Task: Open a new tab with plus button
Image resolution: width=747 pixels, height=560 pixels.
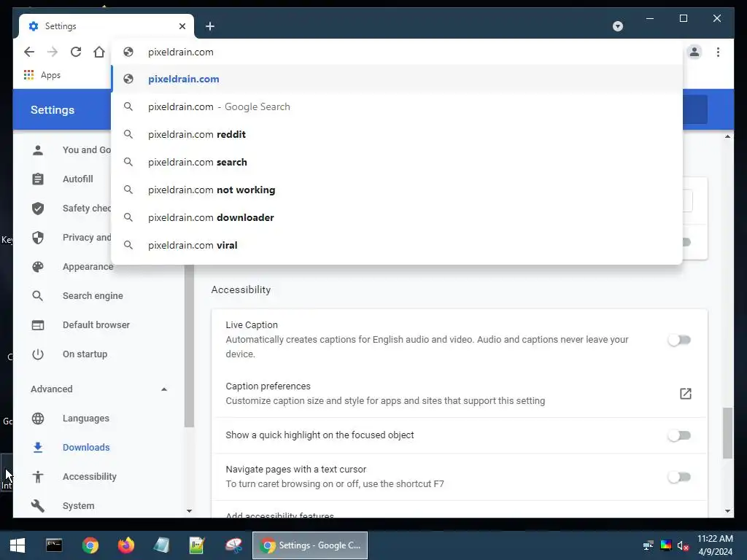Action: click(210, 26)
